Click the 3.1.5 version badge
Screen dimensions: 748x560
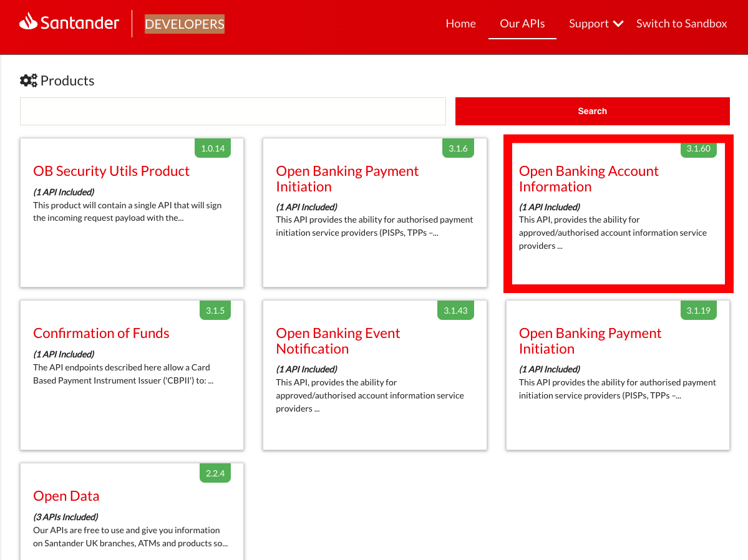[215, 311]
